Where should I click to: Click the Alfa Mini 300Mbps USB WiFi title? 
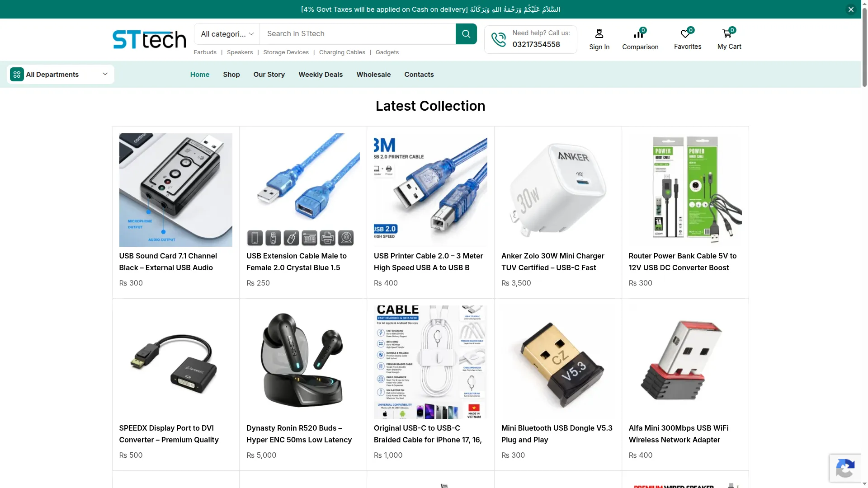tap(679, 434)
